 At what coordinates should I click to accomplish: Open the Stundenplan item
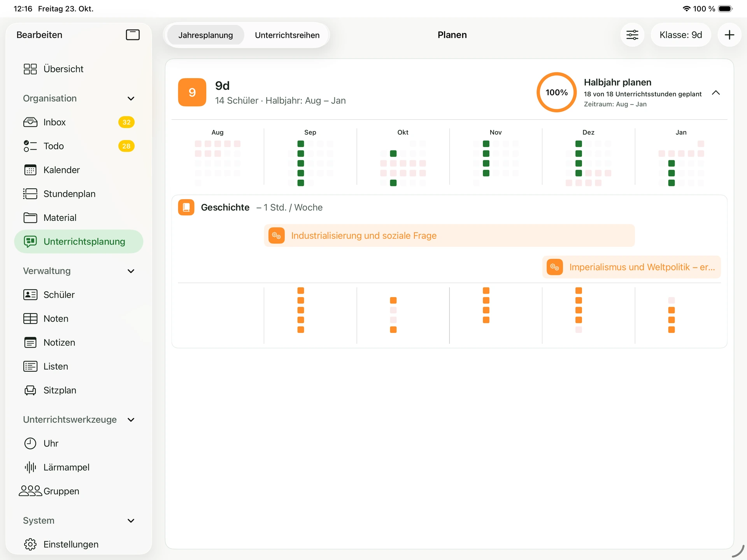pyautogui.click(x=79, y=194)
